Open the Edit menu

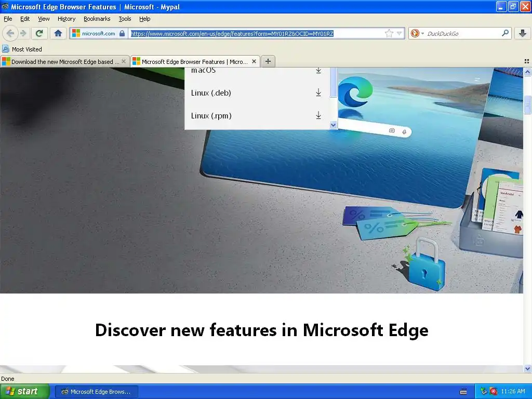[25, 19]
